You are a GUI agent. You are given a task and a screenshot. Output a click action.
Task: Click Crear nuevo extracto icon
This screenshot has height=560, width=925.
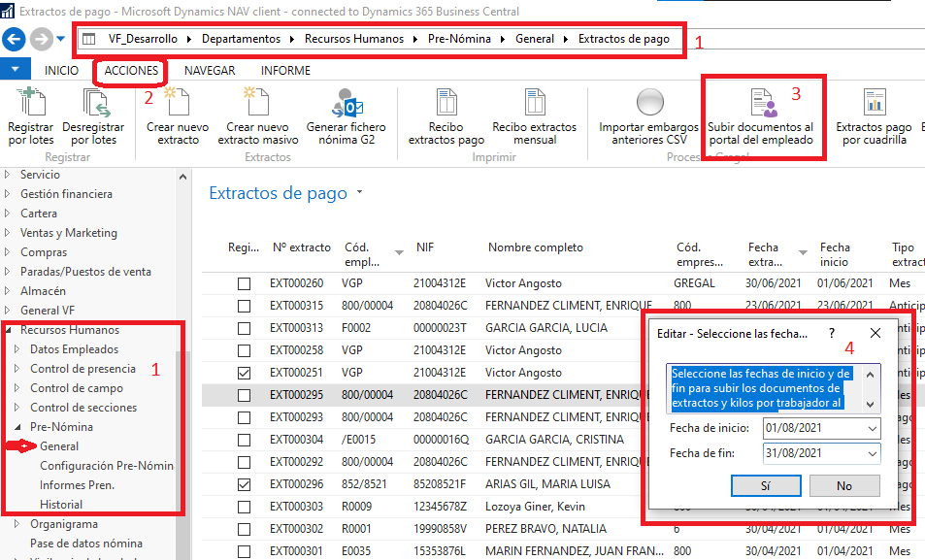(x=178, y=103)
